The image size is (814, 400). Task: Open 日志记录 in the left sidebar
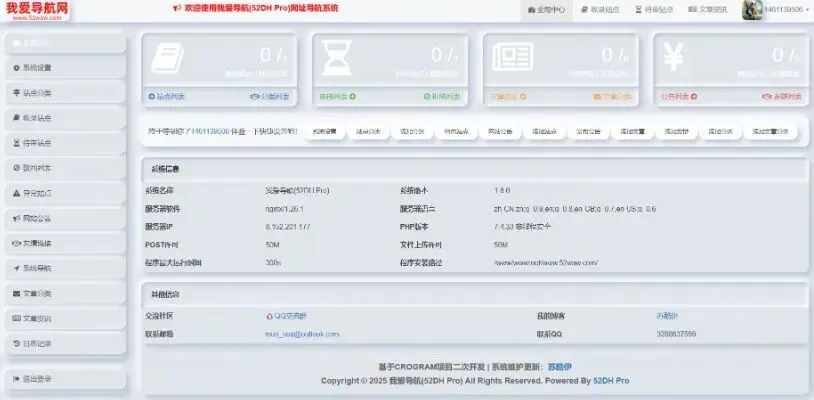pyautogui.click(x=65, y=343)
